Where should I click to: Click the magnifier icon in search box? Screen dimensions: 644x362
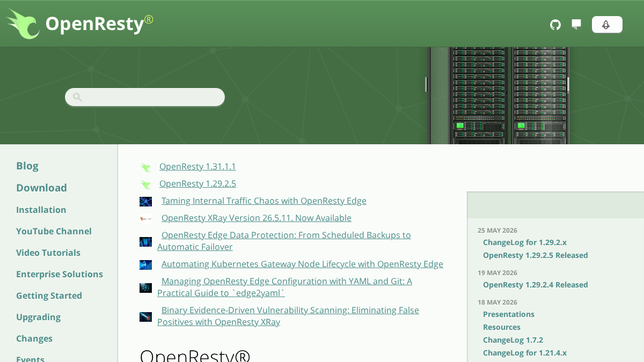coord(77,97)
